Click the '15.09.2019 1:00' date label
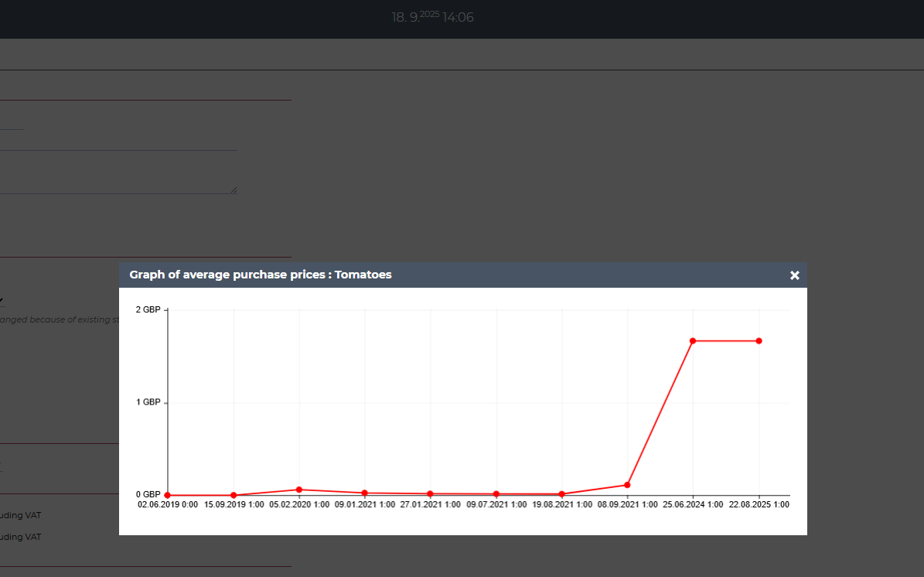The height and width of the screenshot is (577, 924). (x=234, y=504)
